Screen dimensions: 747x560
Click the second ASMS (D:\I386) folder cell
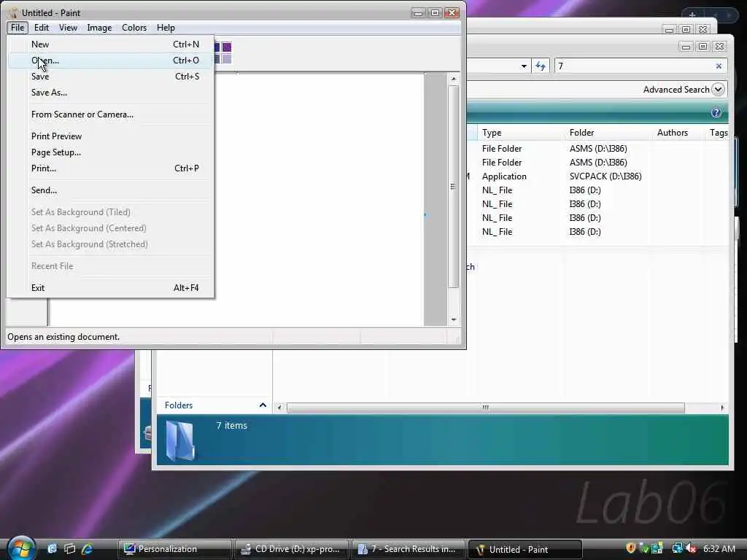598,163
